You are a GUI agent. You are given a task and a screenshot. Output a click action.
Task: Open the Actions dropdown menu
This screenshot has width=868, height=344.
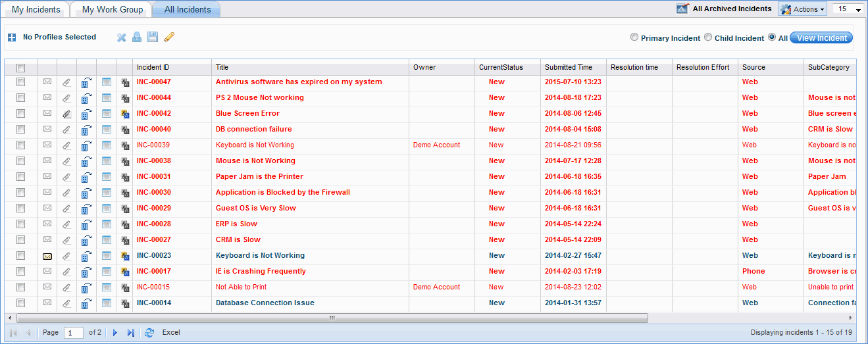(x=803, y=9)
